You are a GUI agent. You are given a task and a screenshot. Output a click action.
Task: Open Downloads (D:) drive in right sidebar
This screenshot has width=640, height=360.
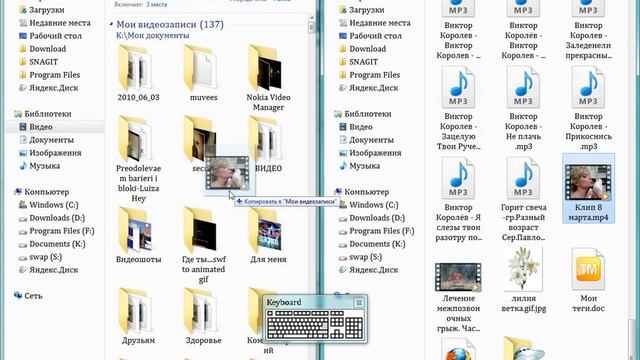(x=371, y=218)
